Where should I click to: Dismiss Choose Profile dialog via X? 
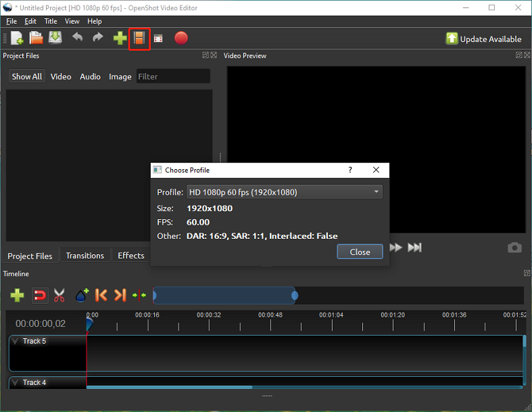click(376, 170)
